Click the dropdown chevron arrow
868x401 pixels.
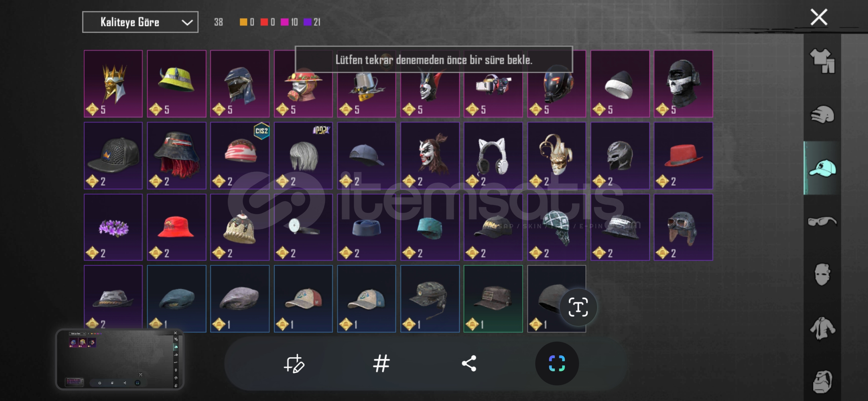click(x=187, y=23)
